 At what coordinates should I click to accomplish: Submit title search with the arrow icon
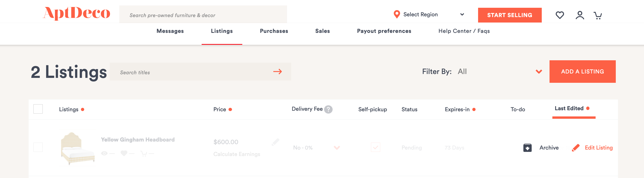pos(277,72)
